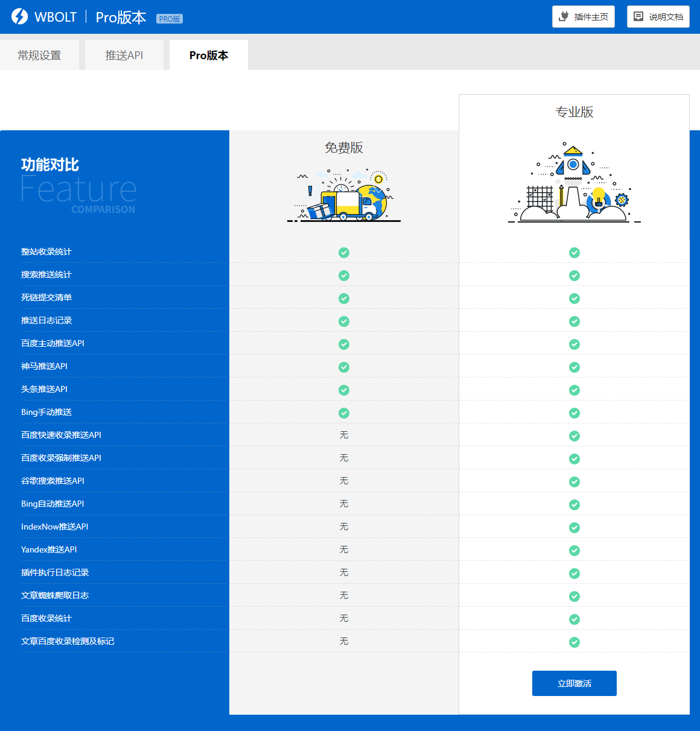The image size is (700, 731).
Task: Click the 百度快速收录推送API feature row label
Action: point(61,435)
